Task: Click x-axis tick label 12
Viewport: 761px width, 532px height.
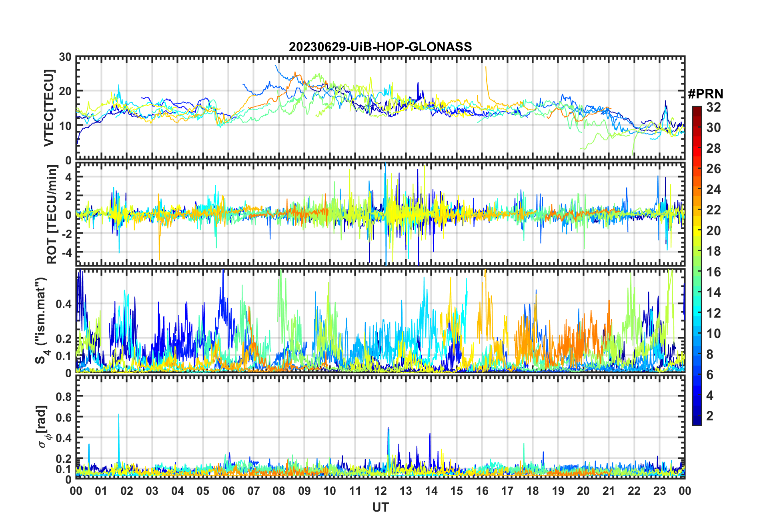Action: click(x=380, y=491)
